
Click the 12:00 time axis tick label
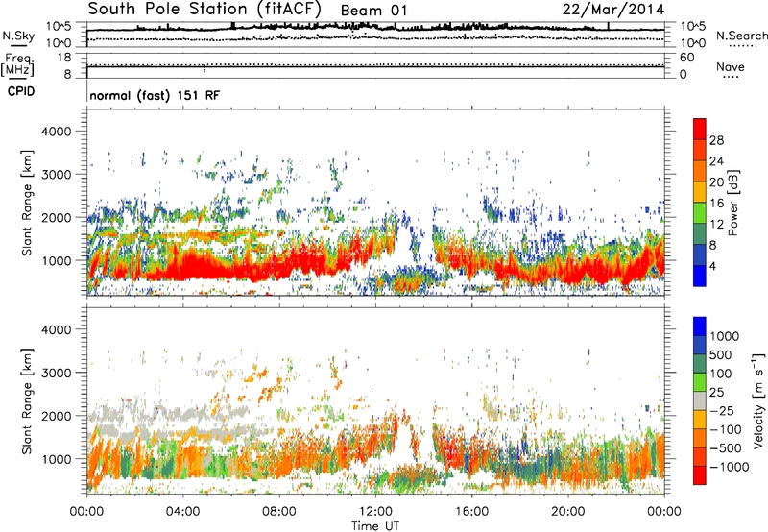[375, 512]
